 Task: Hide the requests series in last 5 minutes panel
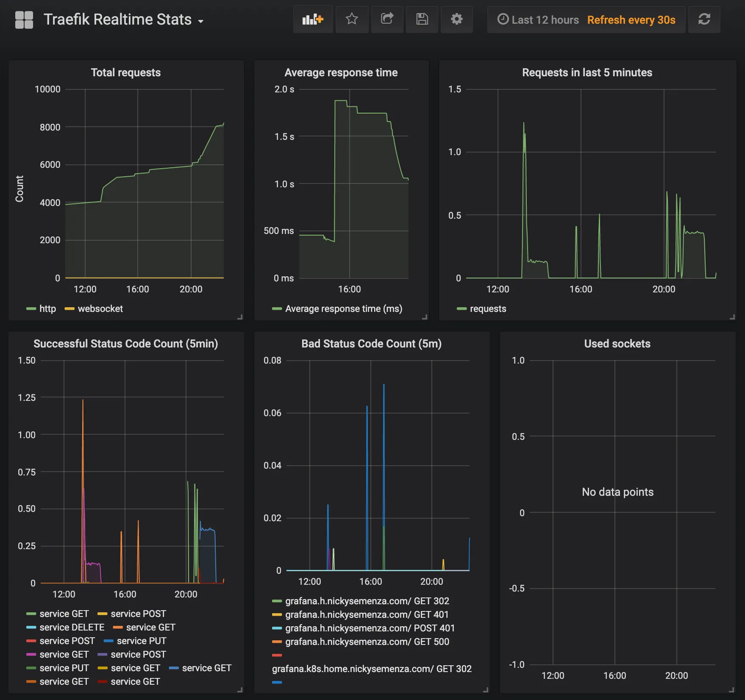point(488,308)
